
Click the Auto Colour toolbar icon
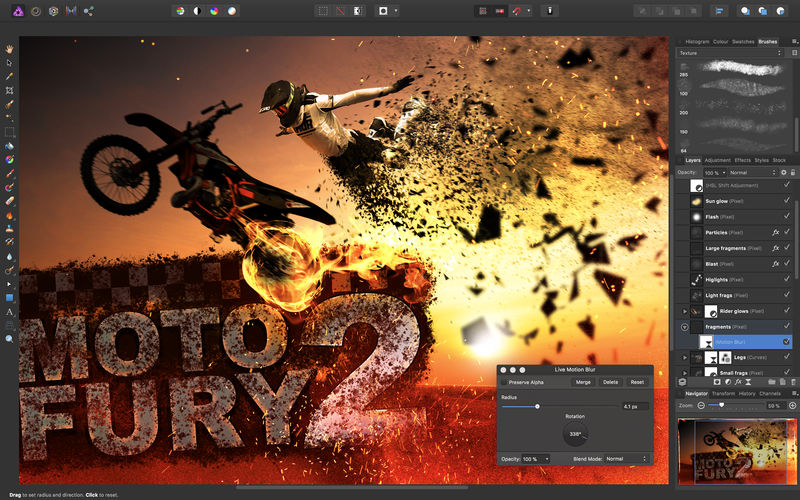click(214, 11)
